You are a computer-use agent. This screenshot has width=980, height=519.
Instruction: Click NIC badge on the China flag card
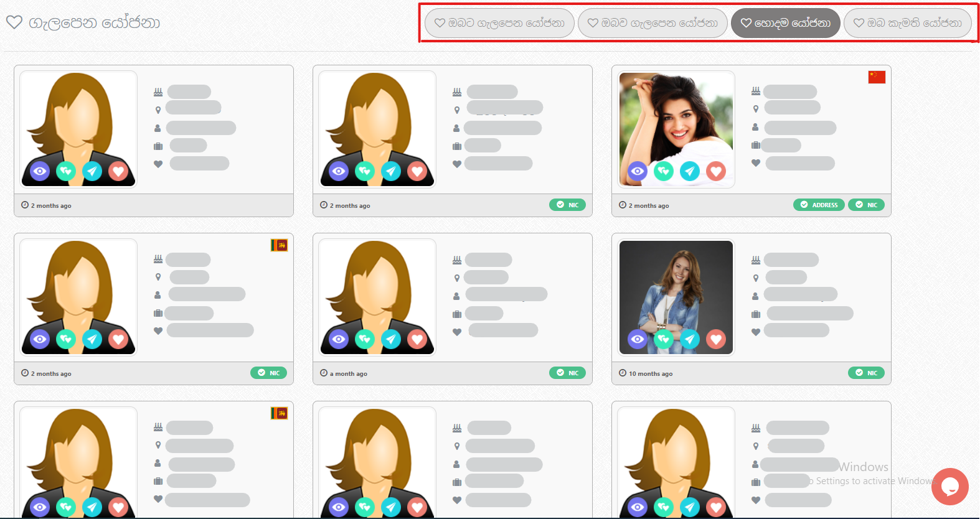pos(866,205)
